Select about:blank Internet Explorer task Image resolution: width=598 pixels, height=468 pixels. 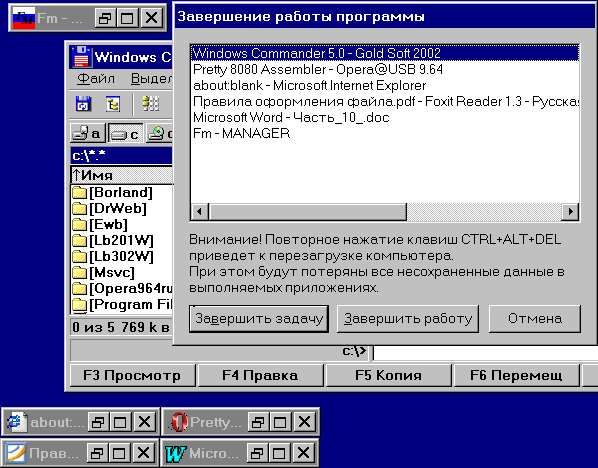tap(385, 85)
